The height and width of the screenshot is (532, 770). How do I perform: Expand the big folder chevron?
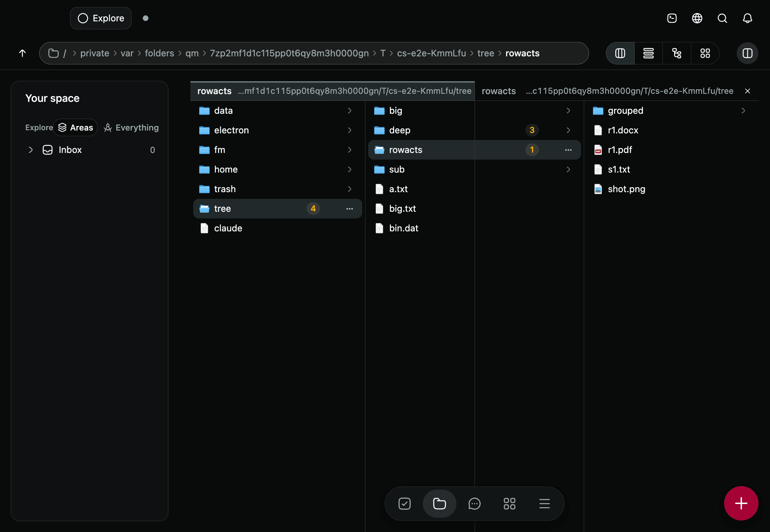pos(568,111)
